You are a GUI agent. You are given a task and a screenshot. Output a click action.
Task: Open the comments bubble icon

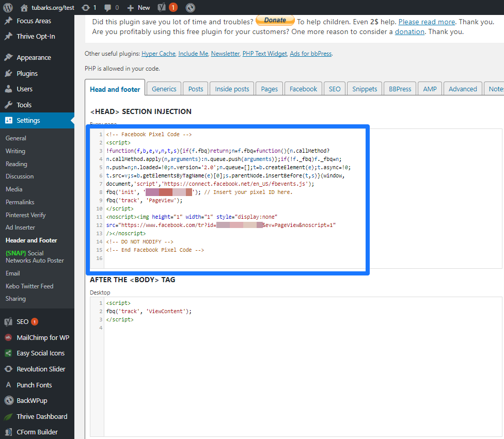(107, 8)
